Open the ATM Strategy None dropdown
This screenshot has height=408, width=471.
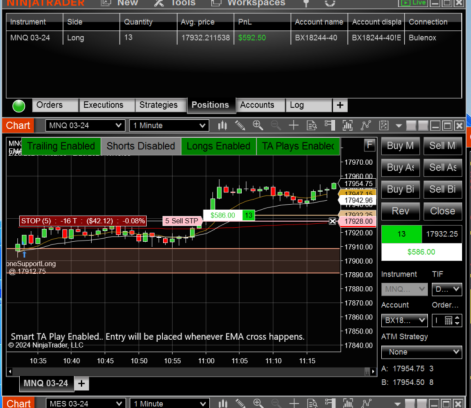point(421,352)
